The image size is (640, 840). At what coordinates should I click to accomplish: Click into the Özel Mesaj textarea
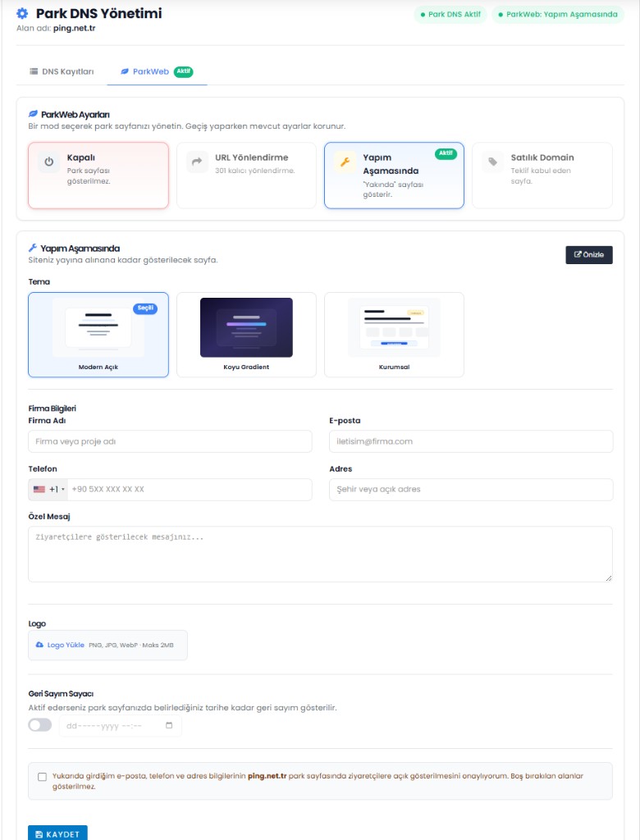(320, 554)
